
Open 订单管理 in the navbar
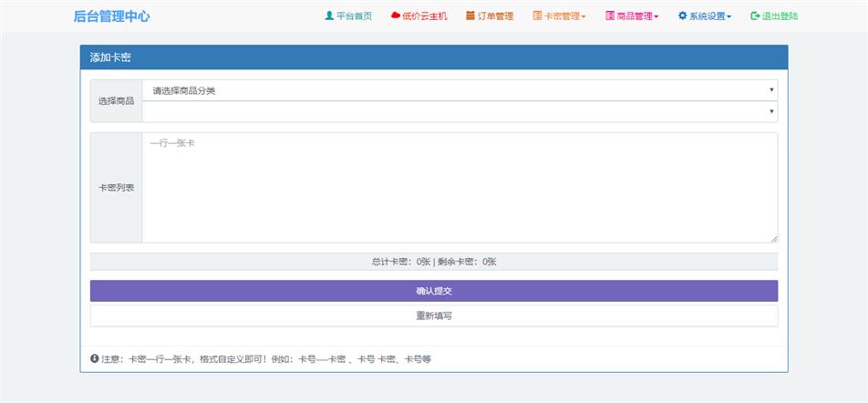(x=490, y=16)
